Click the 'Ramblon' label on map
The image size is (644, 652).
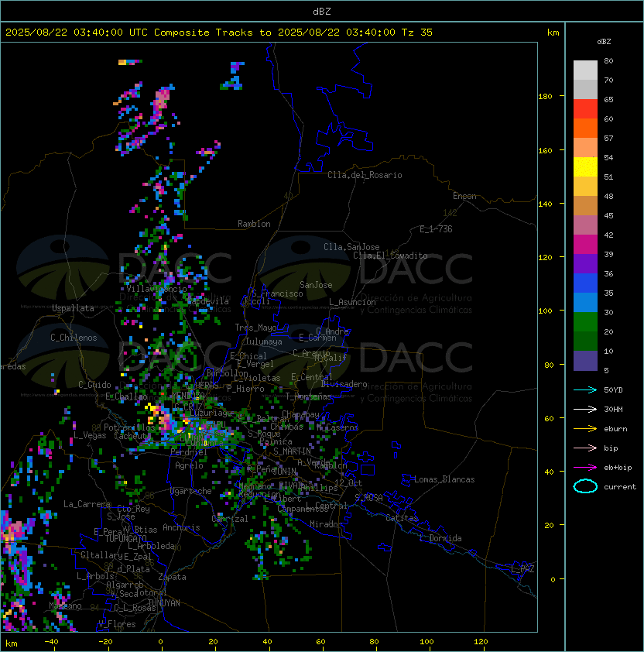tap(254, 224)
